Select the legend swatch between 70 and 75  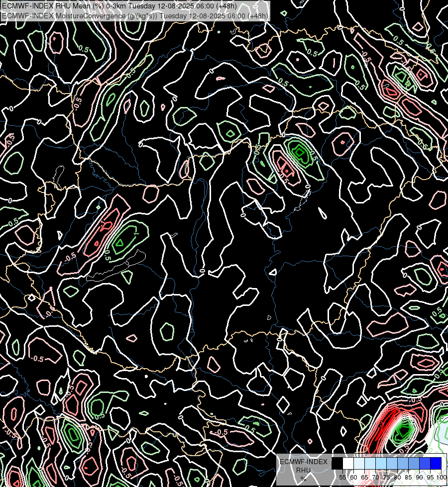click(x=381, y=463)
